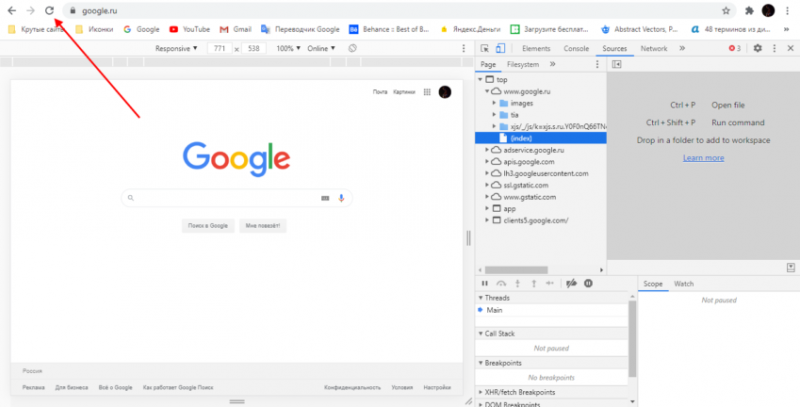The image size is (800, 407).
Task: Expand the adservice.google.ru node
Action: pos(487,150)
